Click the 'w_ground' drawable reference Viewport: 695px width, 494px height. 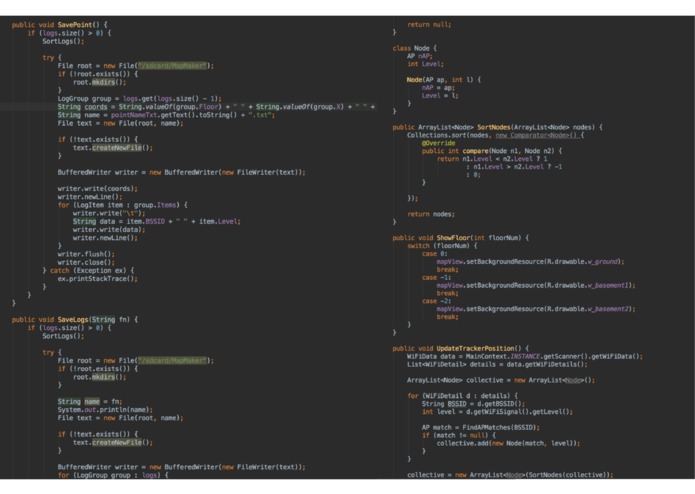point(603,262)
